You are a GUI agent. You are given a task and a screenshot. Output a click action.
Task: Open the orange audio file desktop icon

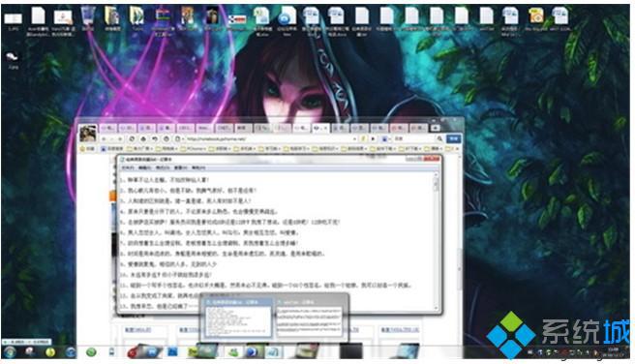(536, 18)
